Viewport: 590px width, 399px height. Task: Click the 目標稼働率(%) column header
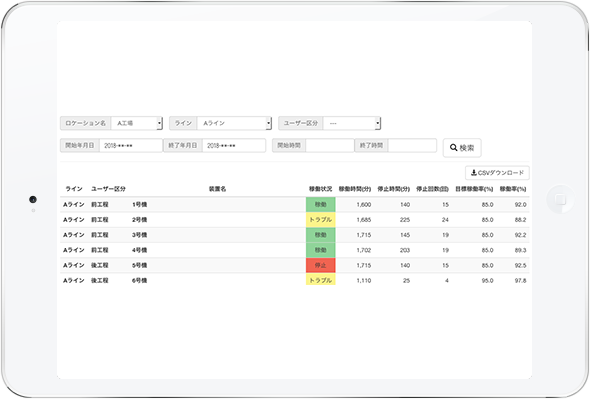click(474, 189)
